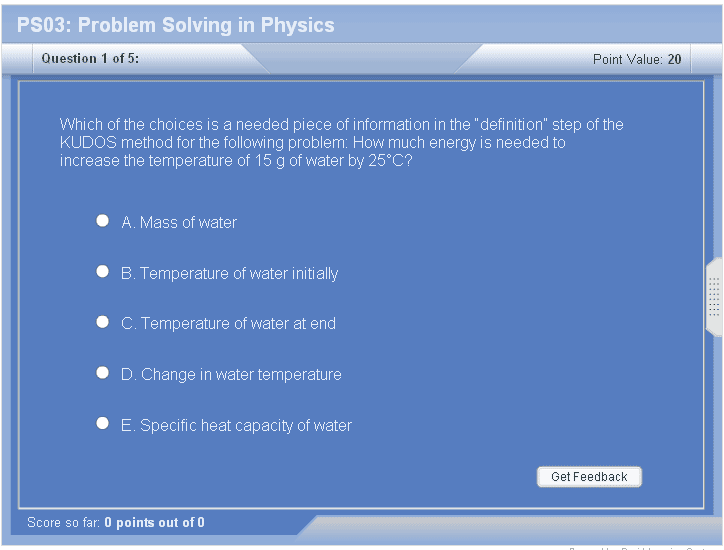Open the dotted side panel handle
The height and width of the screenshot is (550, 724).
point(714,297)
